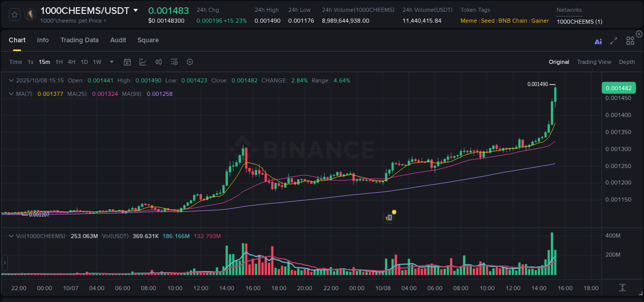Select the 4H chart interval
Image resolution: width=644 pixels, height=302 pixels.
71,62
